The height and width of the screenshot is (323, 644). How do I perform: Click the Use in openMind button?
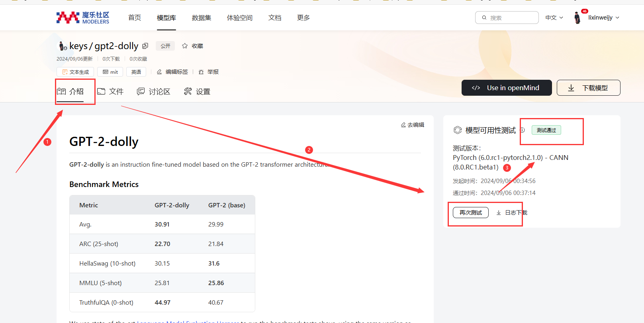[506, 88]
